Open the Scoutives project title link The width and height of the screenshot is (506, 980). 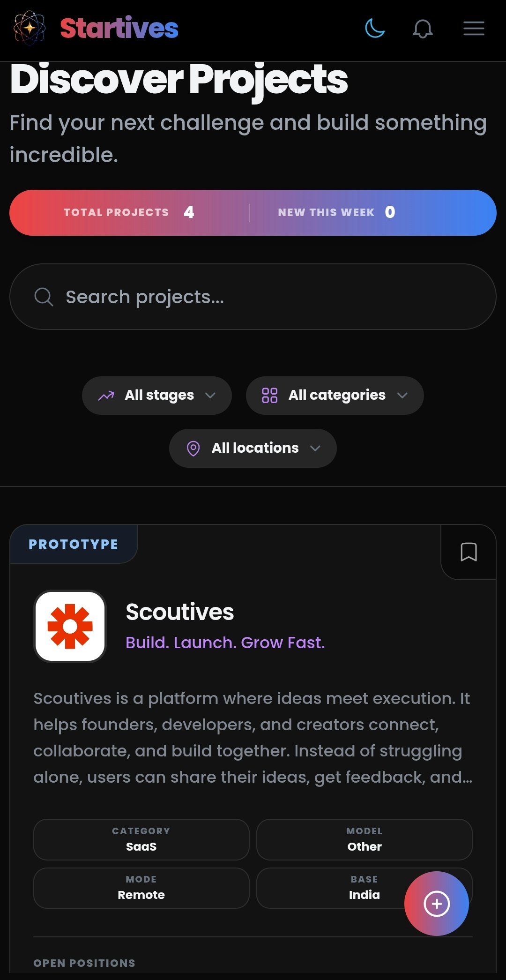tap(180, 612)
